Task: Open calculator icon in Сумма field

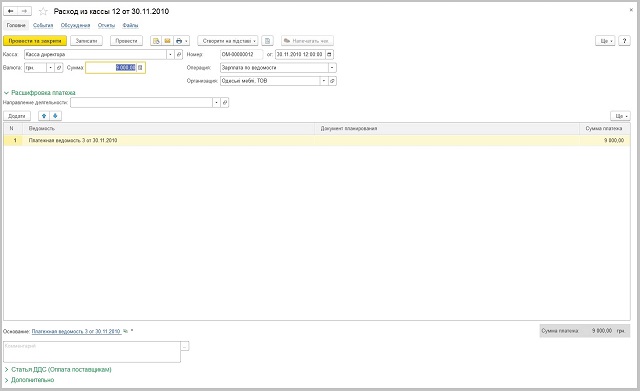Action: [x=140, y=68]
